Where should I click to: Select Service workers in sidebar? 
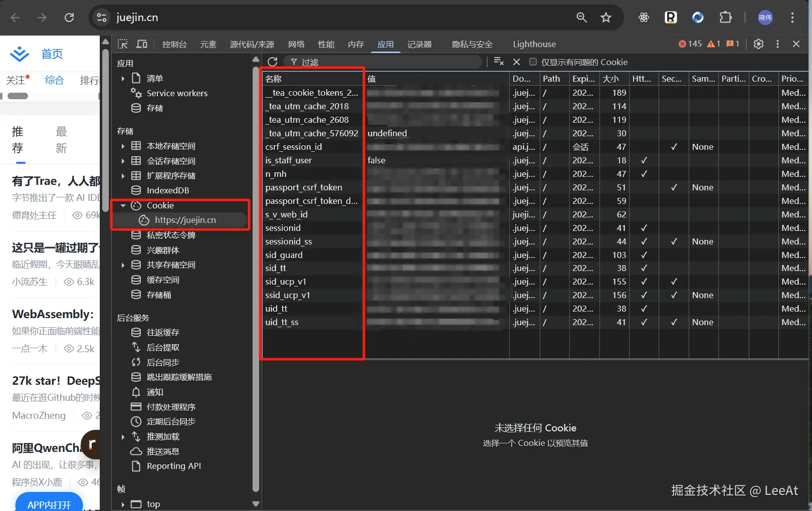tap(177, 93)
